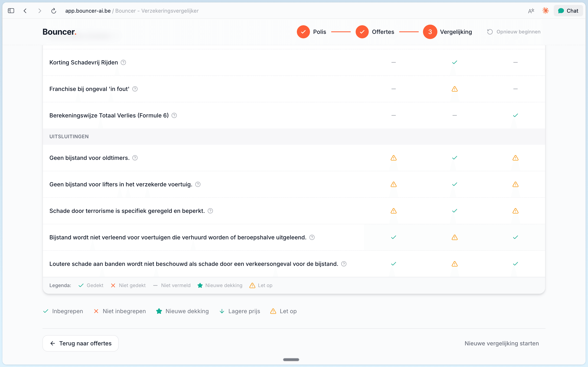588x367 pixels.
Task: Click the scrollbar handle at the bottom
Action: point(291,359)
